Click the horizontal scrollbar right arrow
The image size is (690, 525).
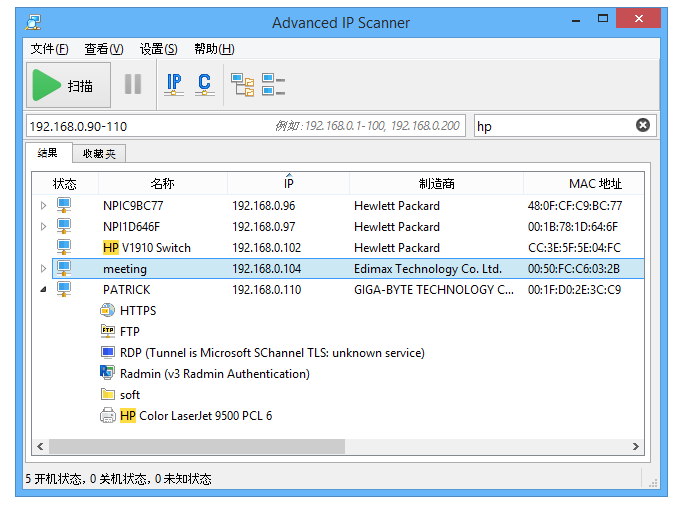[635, 446]
